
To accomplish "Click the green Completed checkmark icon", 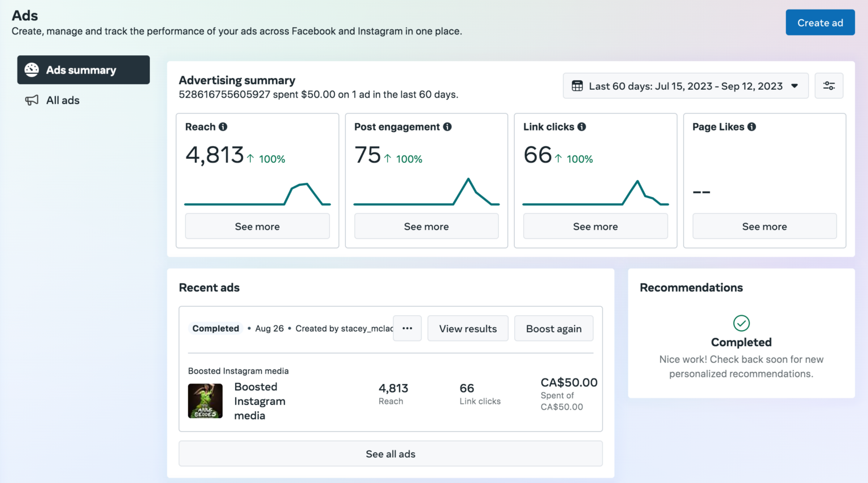I will (741, 324).
